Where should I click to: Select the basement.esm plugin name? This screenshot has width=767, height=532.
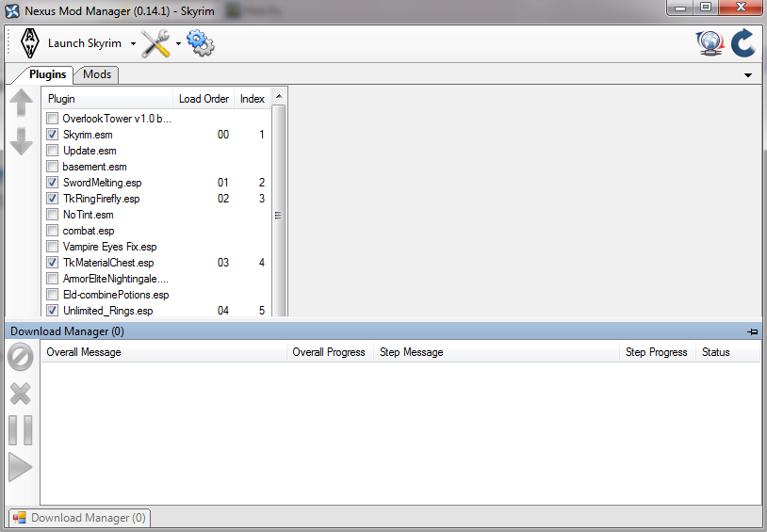pos(94,167)
